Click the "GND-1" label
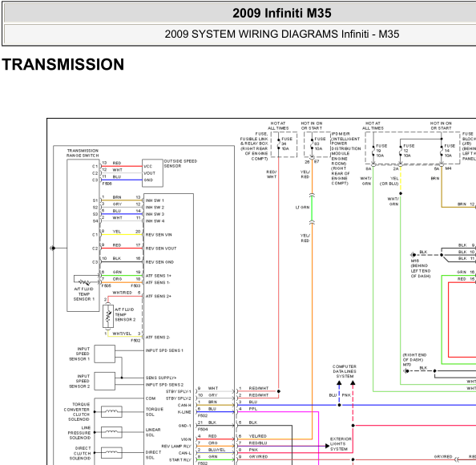This screenshot has height=465, width=476. pos(185,426)
